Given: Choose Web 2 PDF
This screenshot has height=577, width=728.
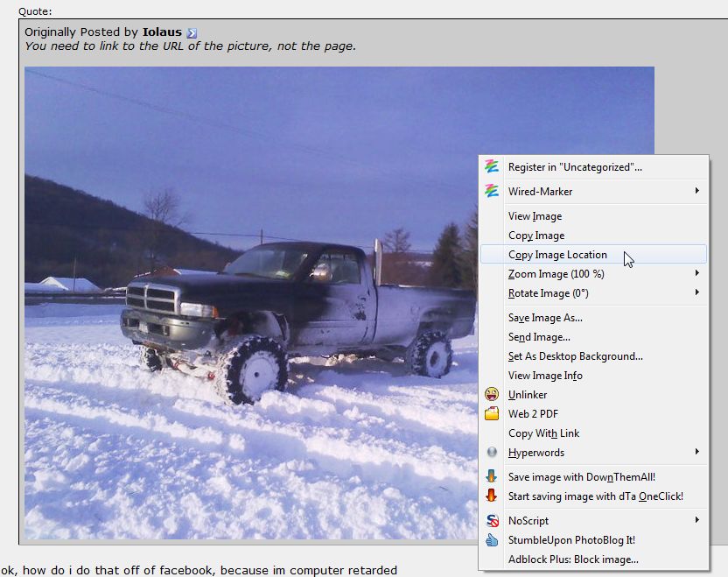Looking at the screenshot, I should click(x=593, y=414).
